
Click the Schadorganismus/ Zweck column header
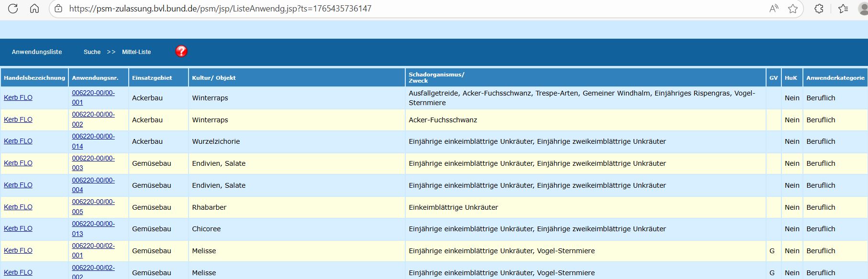pyautogui.click(x=586, y=77)
